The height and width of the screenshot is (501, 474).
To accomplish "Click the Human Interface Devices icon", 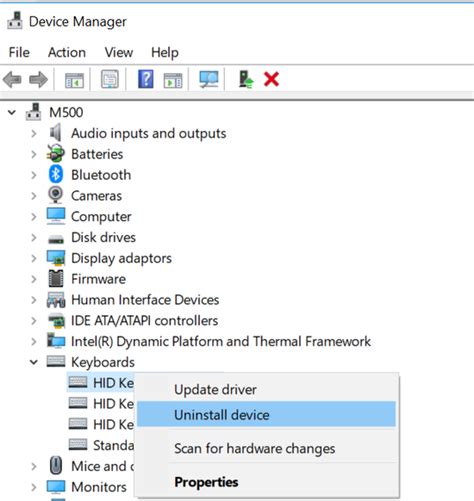I will [x=56, y=300].
